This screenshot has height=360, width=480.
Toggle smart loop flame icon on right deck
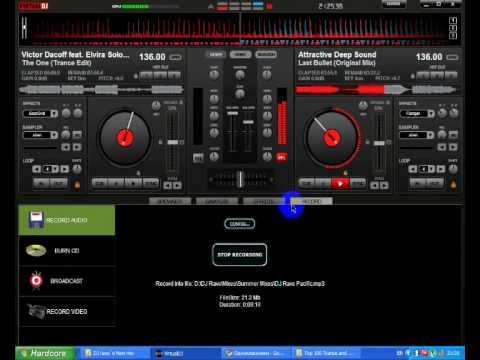click(453, 184)
